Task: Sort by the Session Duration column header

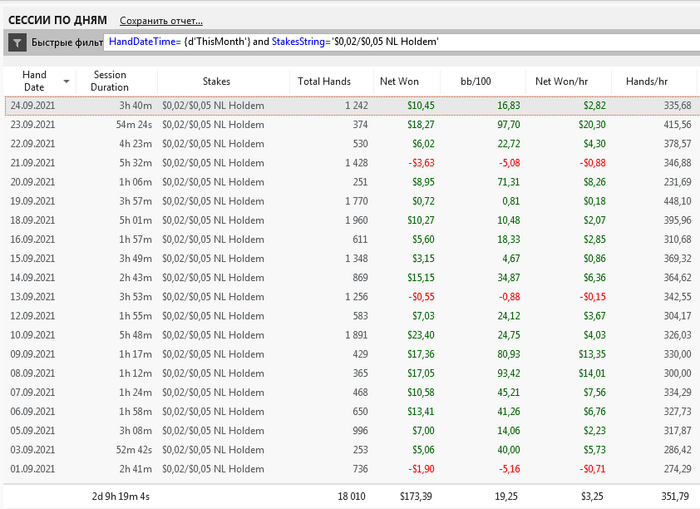Action: tap(110, 81)
